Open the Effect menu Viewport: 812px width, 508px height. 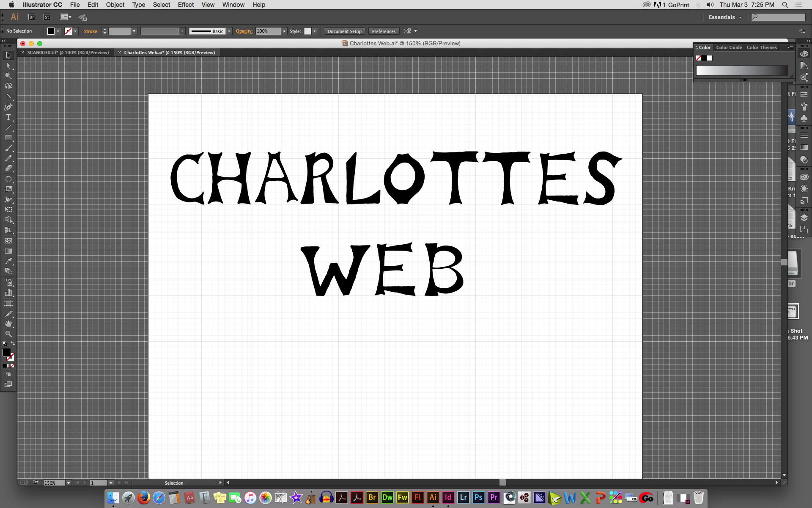(x=186, y=5)
